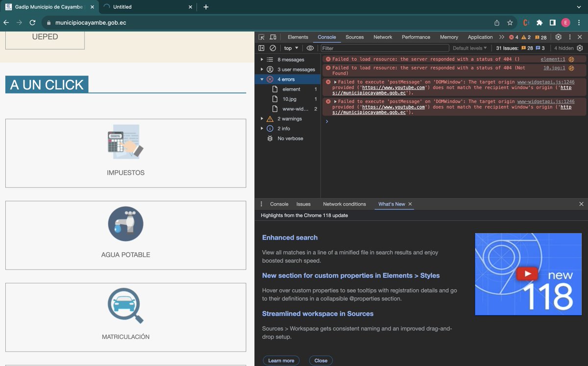Switch to the Elements panel tab
This screenshot has width=588, height=366.
tap(298, 37)
